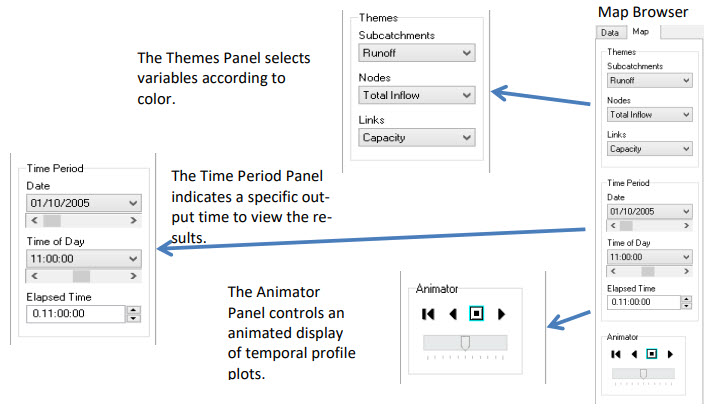Click forward arrow in the Map Browser Animator
This screenshot has width=710, height=415.
tap(670, 354)
